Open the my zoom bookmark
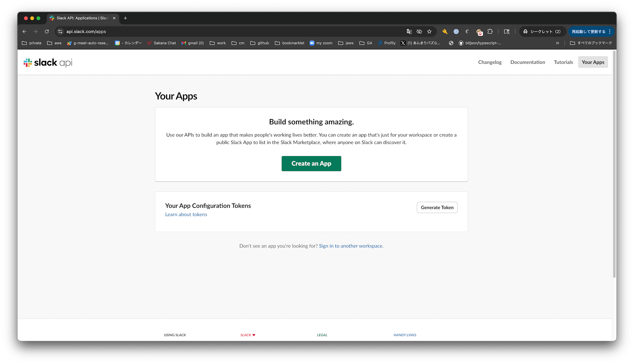 point(321,43)
